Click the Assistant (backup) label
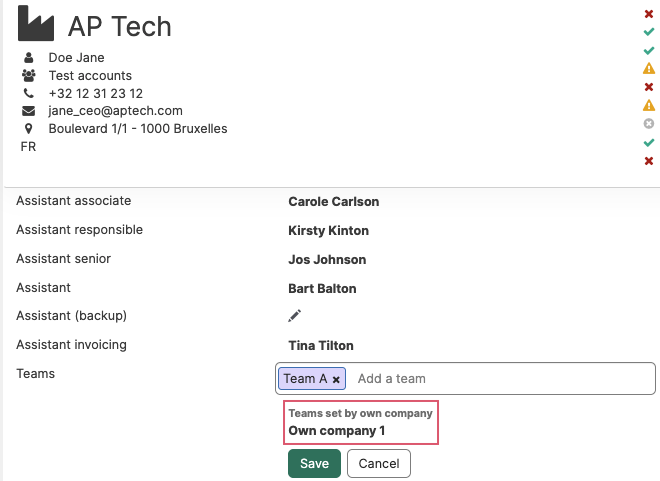The width and height of the screenshot is (660, 481). 72,316
